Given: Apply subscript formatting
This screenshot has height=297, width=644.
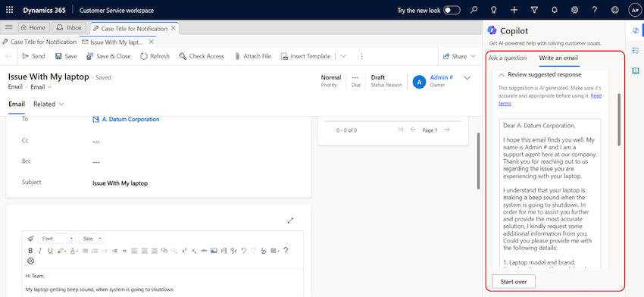Looking at the screenshot, I should click(x=194, y=251).
